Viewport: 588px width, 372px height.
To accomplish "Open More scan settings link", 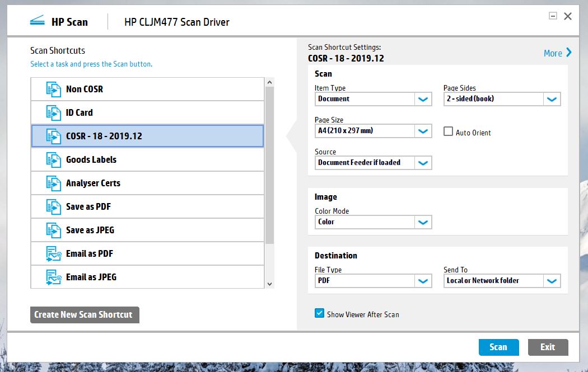I will 558,53.
